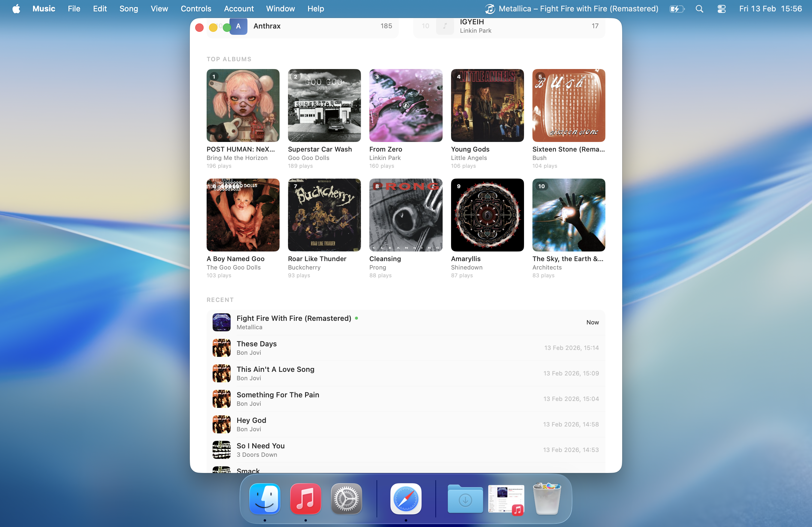Open Finder from the Dock

pyautogui.click(x=265, y=498)
